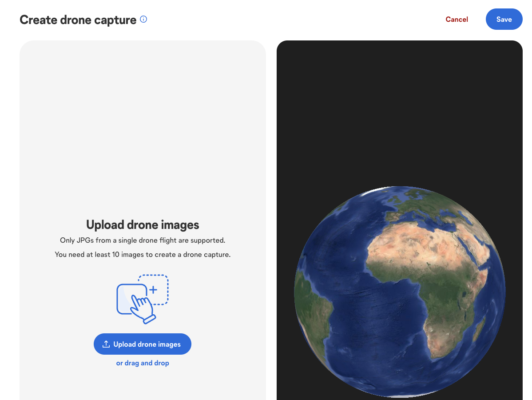Click the hand cursor in the upload illustration
Screen dimensions: 532x400
[x=142, y=309]
